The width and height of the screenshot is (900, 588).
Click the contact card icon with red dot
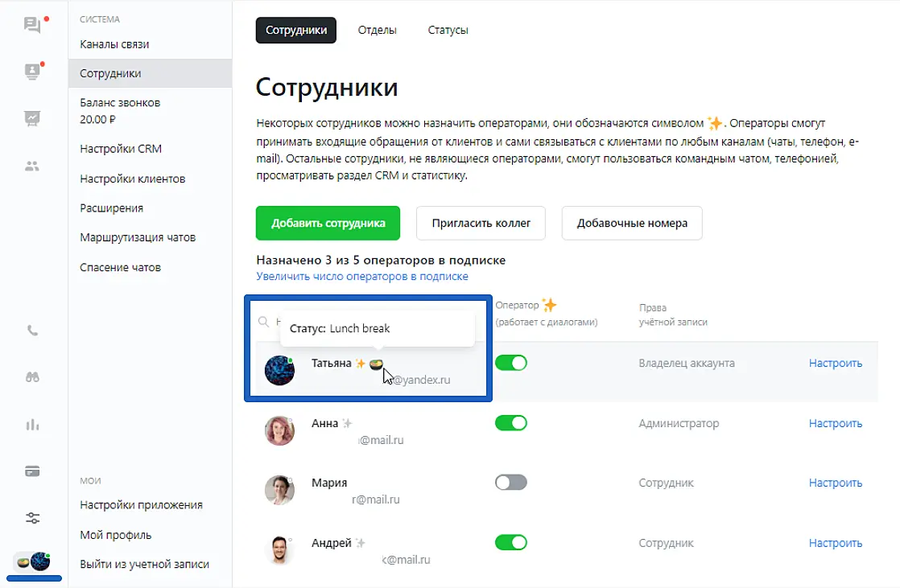coord(32,72)
